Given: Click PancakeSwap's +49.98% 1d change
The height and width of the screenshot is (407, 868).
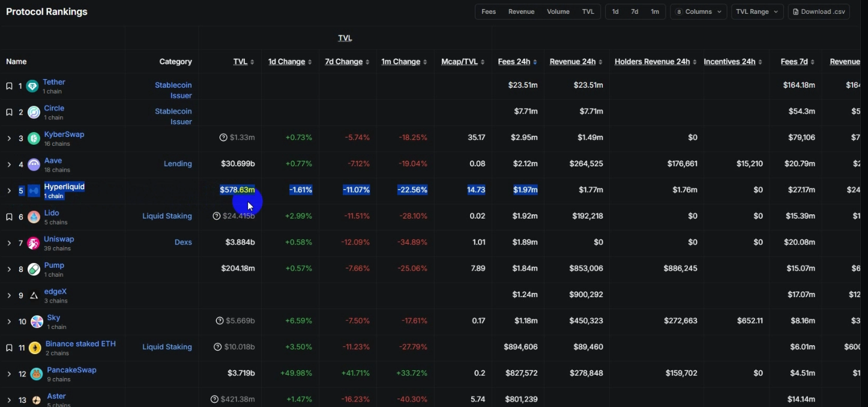Looking at the screenshot, I should 296,373.
